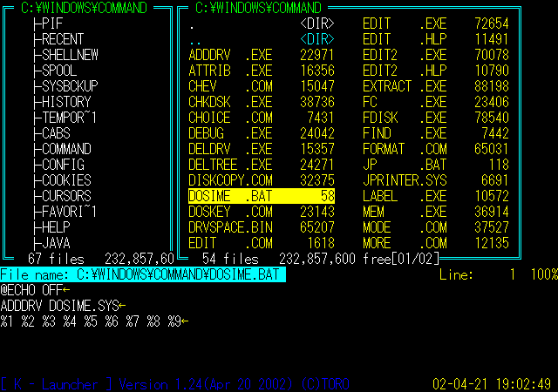The width and height of the screenshot is (558, 392).
Task: Click the ADDDRV DOSIME.SYS line in viewer
Action: 59,306
